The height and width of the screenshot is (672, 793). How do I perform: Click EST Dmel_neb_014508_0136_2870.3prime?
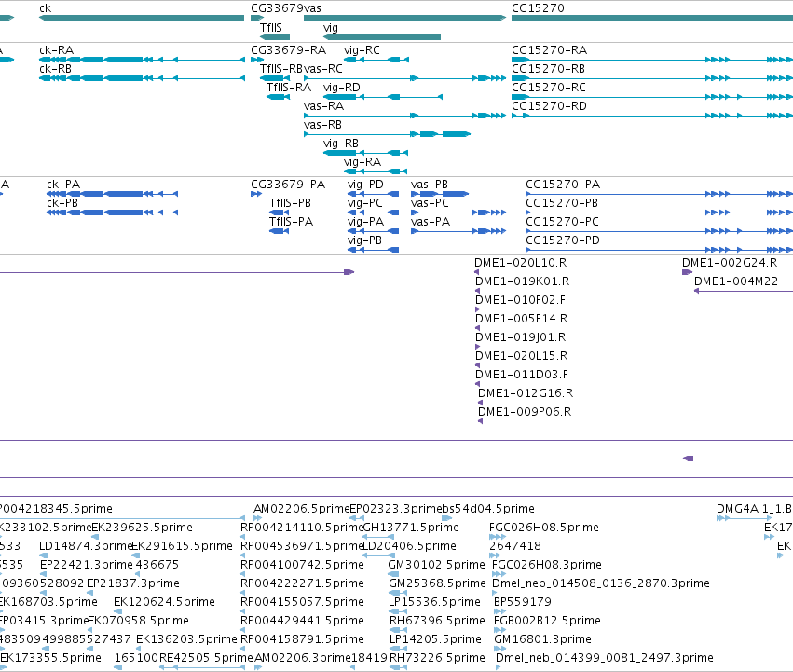pyautogui.click(x=601, y=583)
